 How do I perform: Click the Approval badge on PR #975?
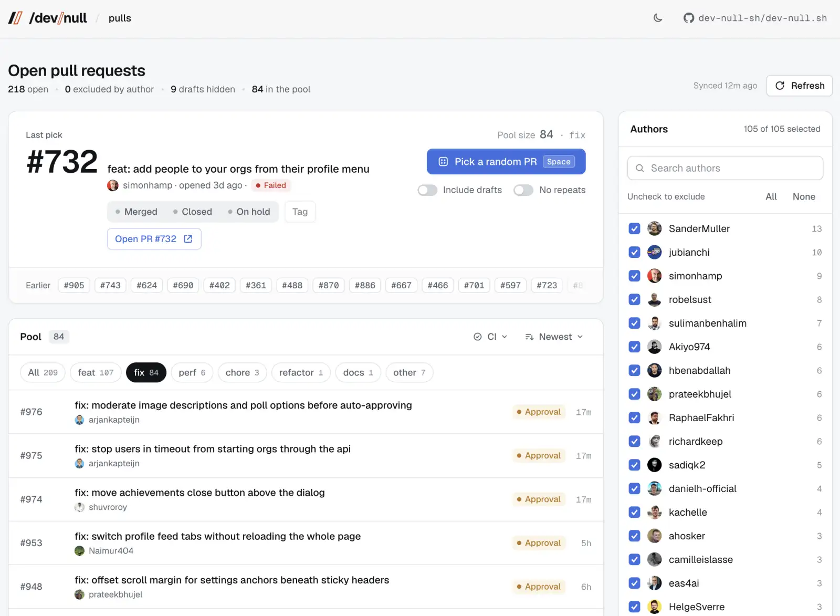[539, 455]
